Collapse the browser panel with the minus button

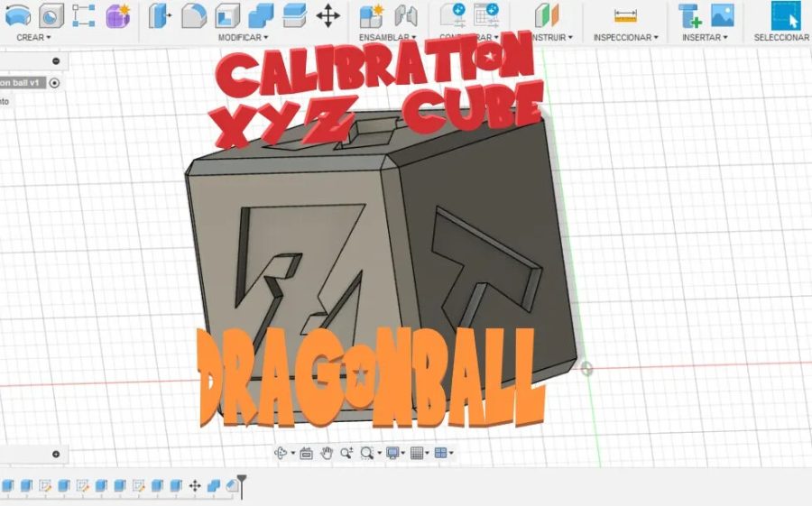[x=56, y=61]
